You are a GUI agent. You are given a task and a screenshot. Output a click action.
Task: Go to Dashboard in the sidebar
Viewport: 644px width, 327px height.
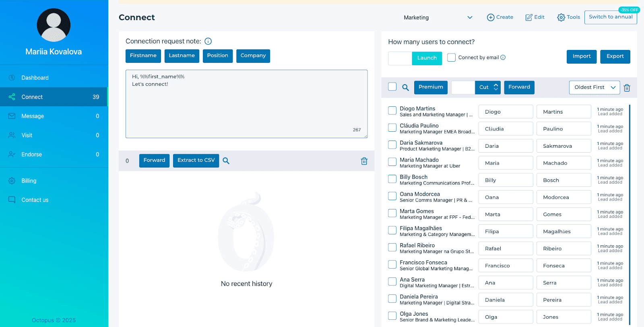tap(35, 78)
